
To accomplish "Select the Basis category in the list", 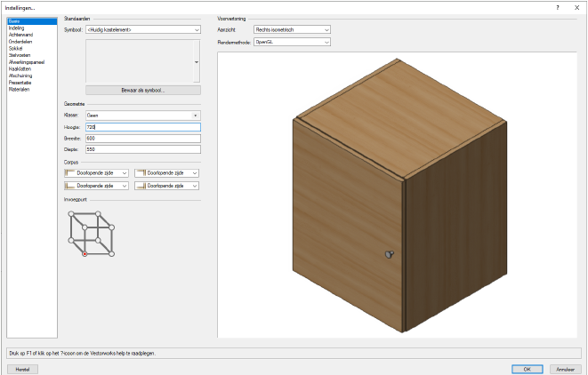I will 32,21.
